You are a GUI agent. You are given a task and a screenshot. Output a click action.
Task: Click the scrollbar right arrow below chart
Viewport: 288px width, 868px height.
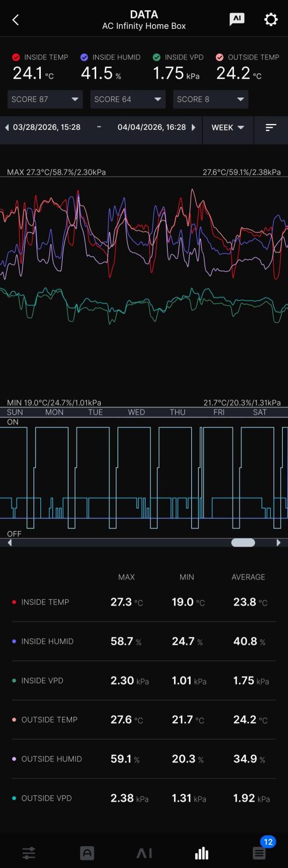(x=279, y=543)
